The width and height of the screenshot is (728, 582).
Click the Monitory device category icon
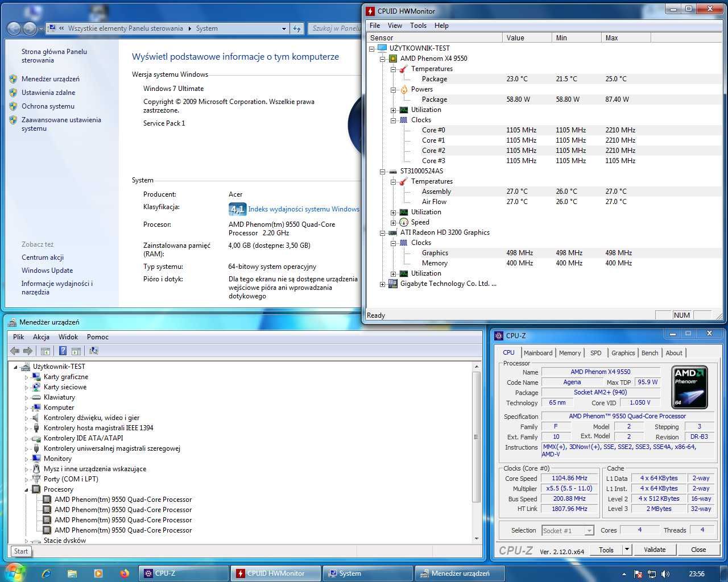tap(36, 459)
